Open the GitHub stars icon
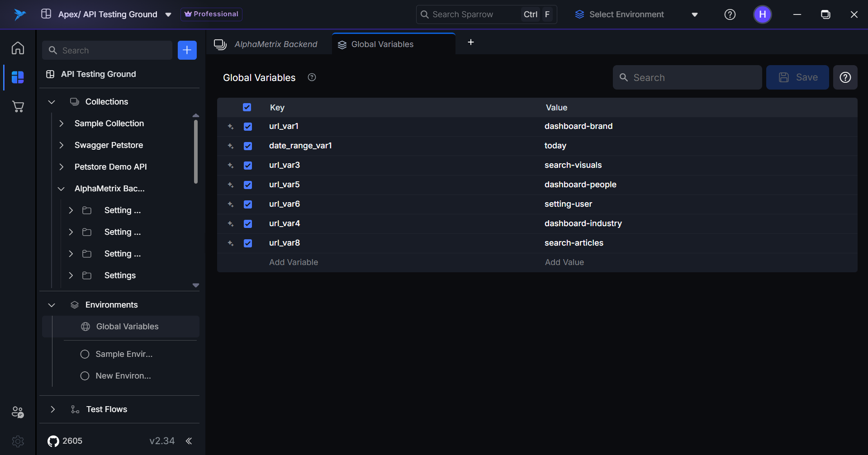This screenshot has width=868, height=455. click(x=53, y=441)
